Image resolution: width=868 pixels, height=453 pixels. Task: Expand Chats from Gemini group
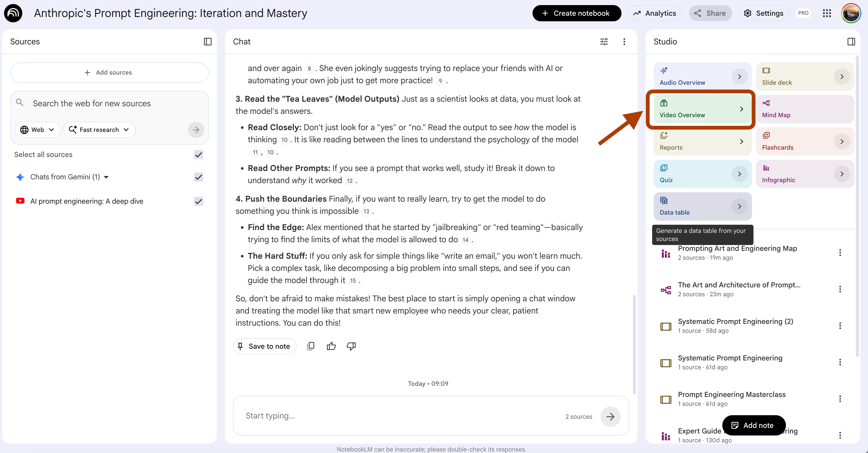click(106, 177)
